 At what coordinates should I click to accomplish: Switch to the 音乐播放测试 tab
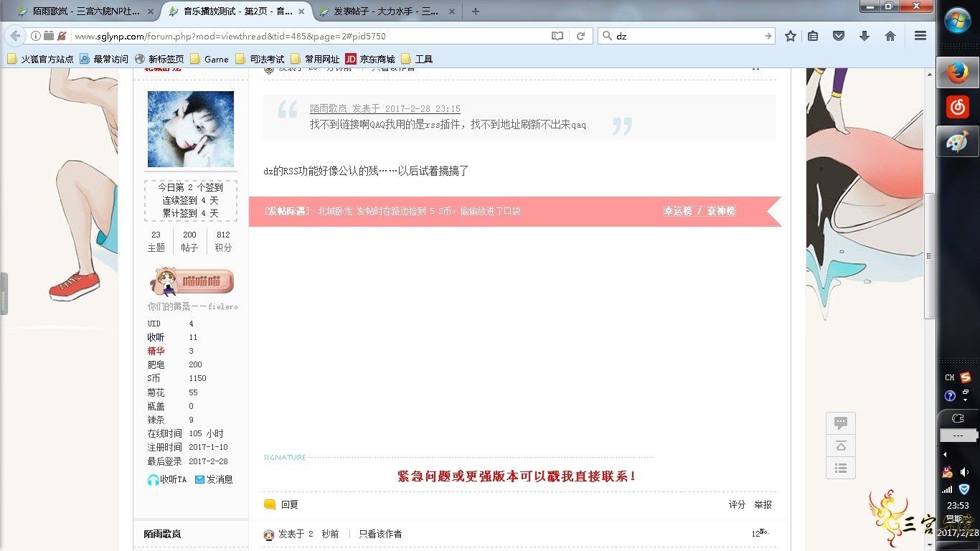pyautogui.click(x=236, y=11)
